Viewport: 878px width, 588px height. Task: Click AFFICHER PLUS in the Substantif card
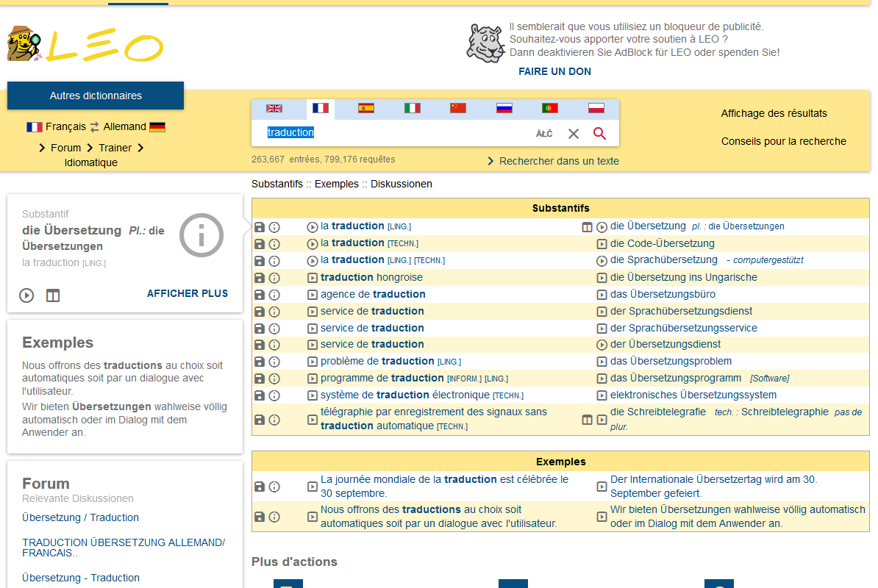pos(187,294)
